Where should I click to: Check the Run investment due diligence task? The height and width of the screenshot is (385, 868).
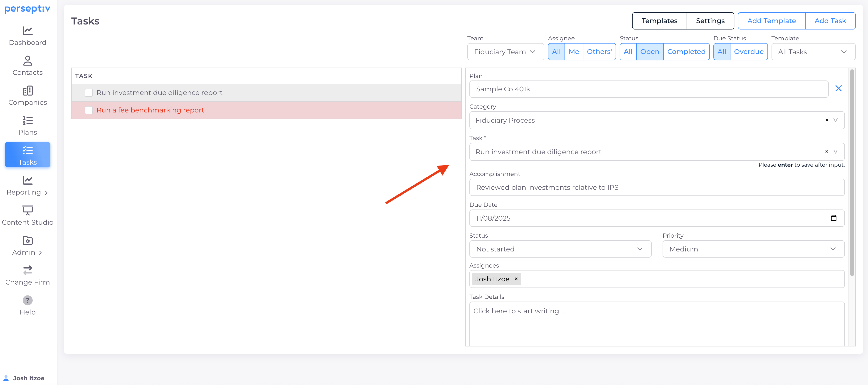coord(89,93)
